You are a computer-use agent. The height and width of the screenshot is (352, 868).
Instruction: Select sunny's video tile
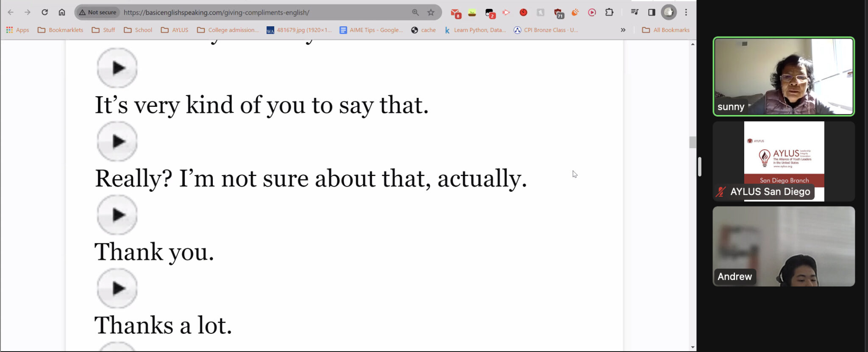coord(784,76)
